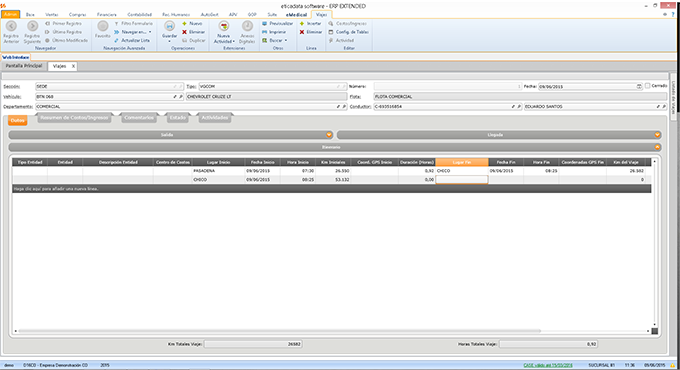Open the Último Modificado record
Screen dimensions: 680x370
tap(66, 40)
